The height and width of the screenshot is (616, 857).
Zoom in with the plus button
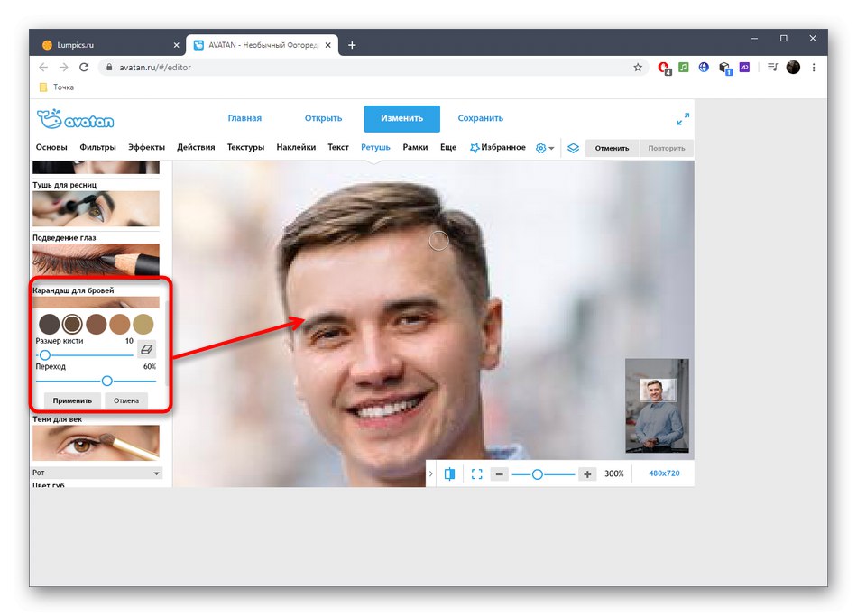point(587,474)
